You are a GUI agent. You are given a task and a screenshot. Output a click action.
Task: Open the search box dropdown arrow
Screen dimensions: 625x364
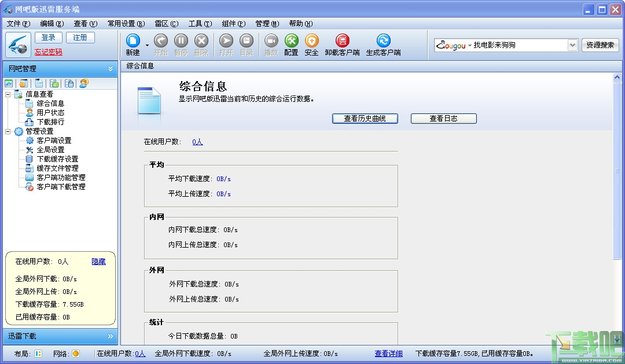click(572, 45)
